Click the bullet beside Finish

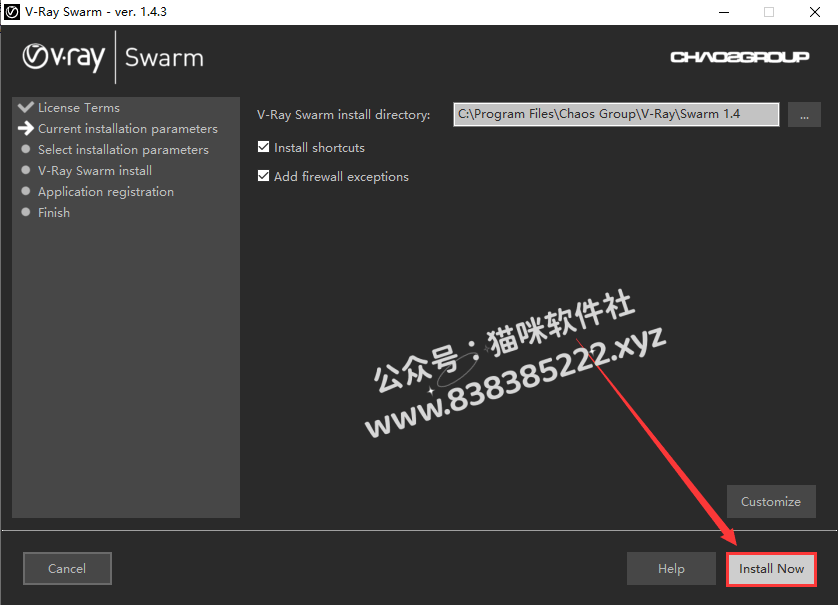point(26,212)
